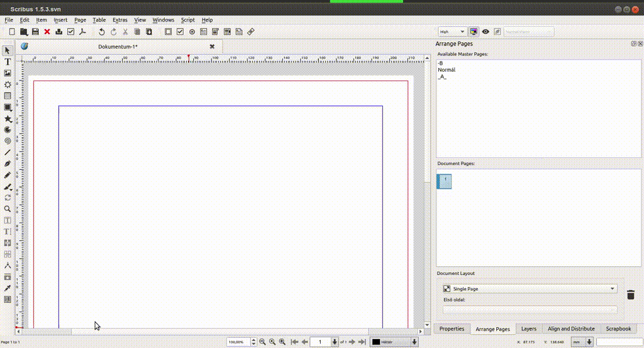Click page 1 thumbnail in Document Pages
This screenshot has height=348, width=644.
[445, 181]
